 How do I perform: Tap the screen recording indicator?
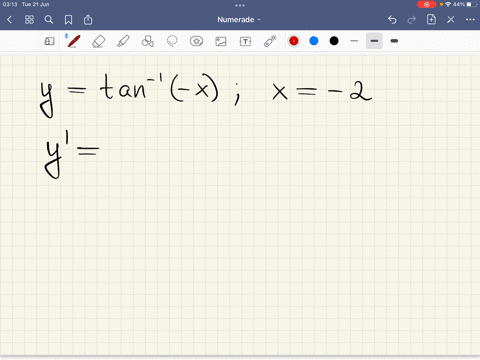pos(426,4)
